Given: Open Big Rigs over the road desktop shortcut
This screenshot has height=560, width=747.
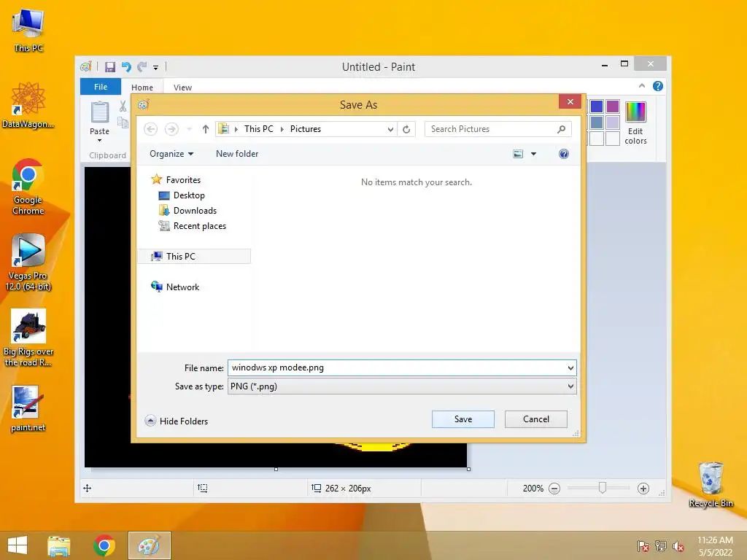Looking at the screenshot, I should [28, 338].
